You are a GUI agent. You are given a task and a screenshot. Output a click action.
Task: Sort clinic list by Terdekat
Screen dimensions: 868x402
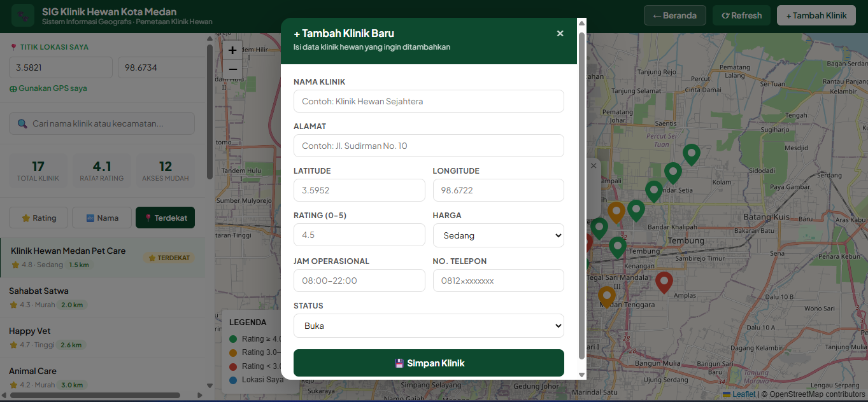(166, 218)
